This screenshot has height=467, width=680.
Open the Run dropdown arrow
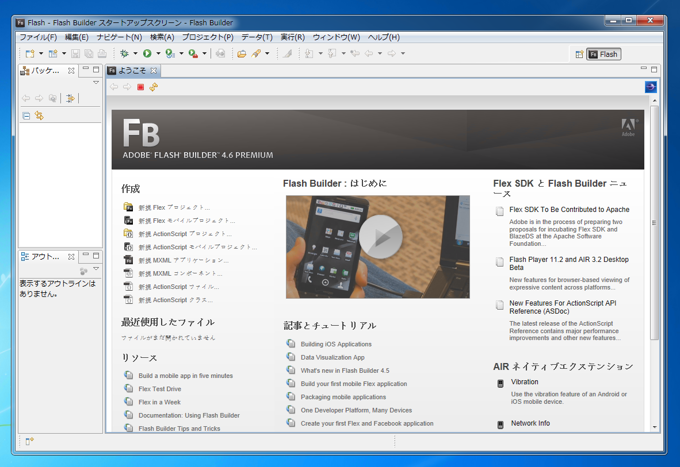click(x=158, y=54)
